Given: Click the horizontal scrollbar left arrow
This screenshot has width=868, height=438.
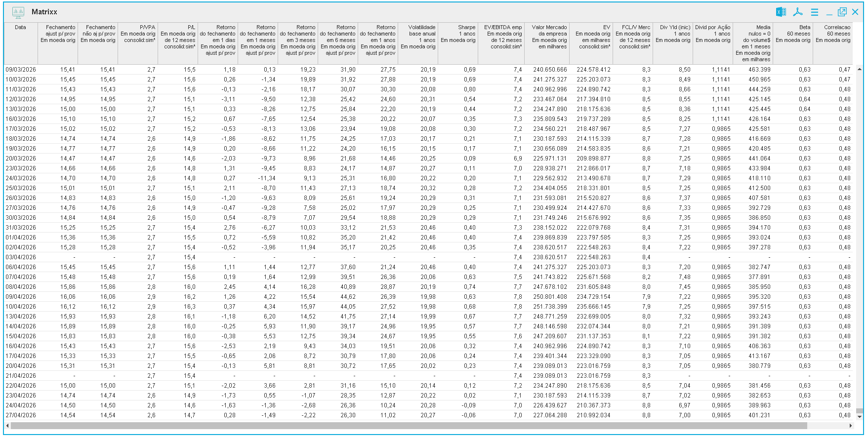Looking at the screenshot, I should tap(7, 426).
